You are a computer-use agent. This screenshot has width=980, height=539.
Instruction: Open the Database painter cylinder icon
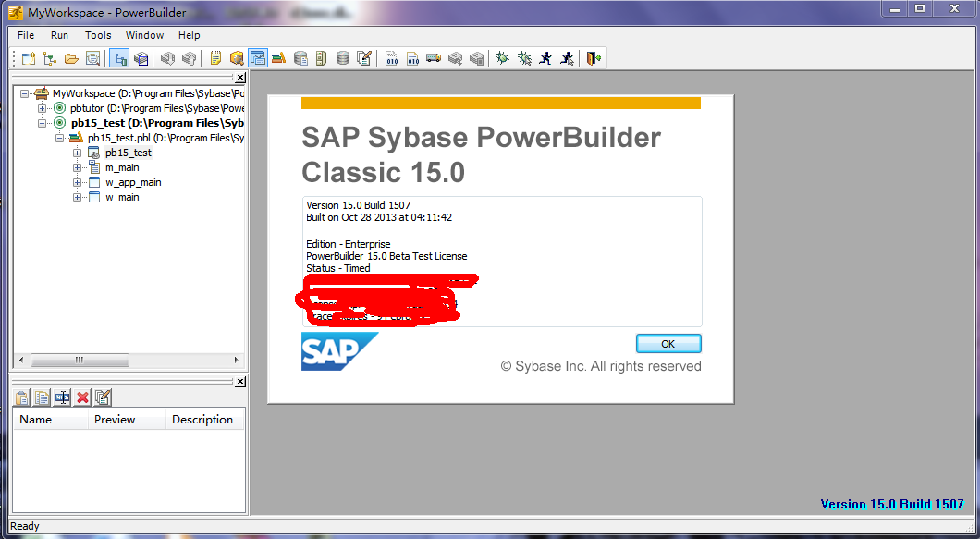tap(342, 58)
